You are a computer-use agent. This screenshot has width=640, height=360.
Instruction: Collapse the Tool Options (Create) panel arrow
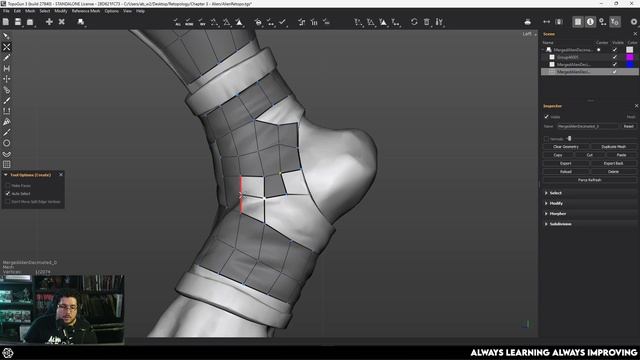[6, 175]
